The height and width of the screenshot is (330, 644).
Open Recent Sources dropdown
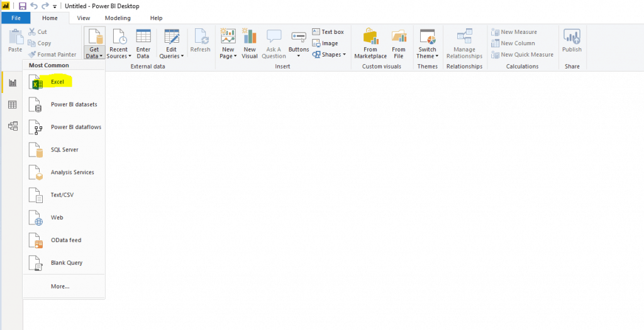coord(119,43)
